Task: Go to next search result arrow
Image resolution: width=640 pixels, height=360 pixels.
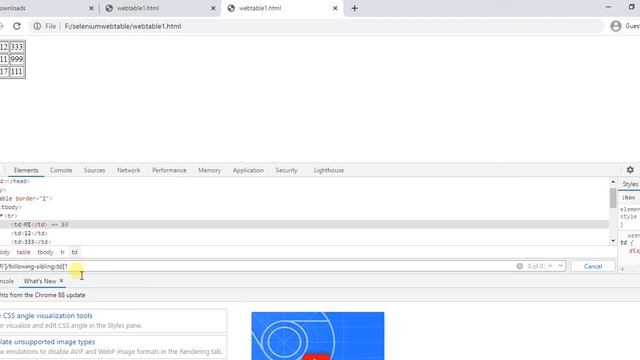Action: 560,266
